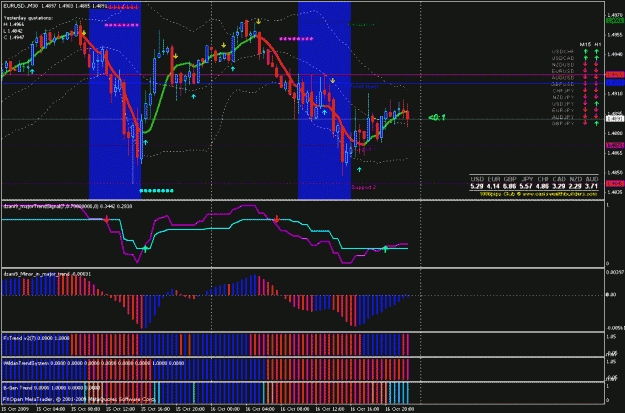The width and height of the screenshot is (625, 413).
Task: Click the 16 Oct 20:00 time label
Action: point(399,409)
